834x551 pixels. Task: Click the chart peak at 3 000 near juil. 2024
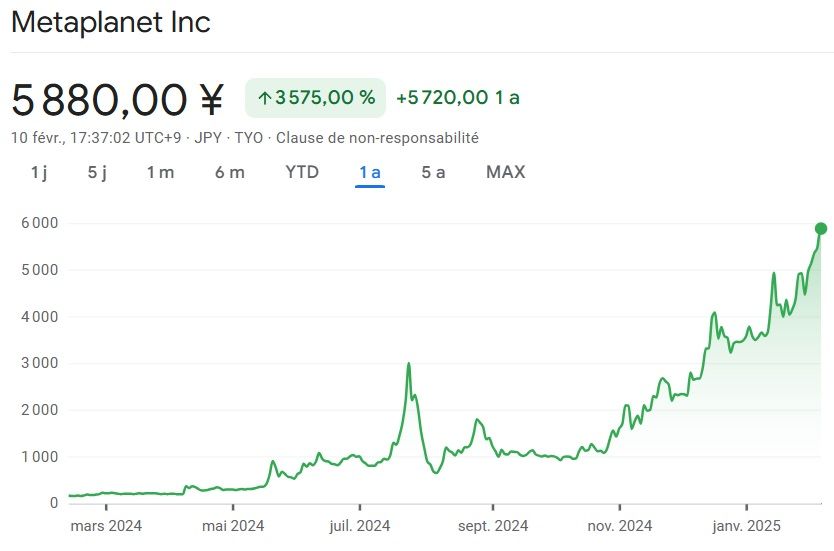click(x=408, y=364)
